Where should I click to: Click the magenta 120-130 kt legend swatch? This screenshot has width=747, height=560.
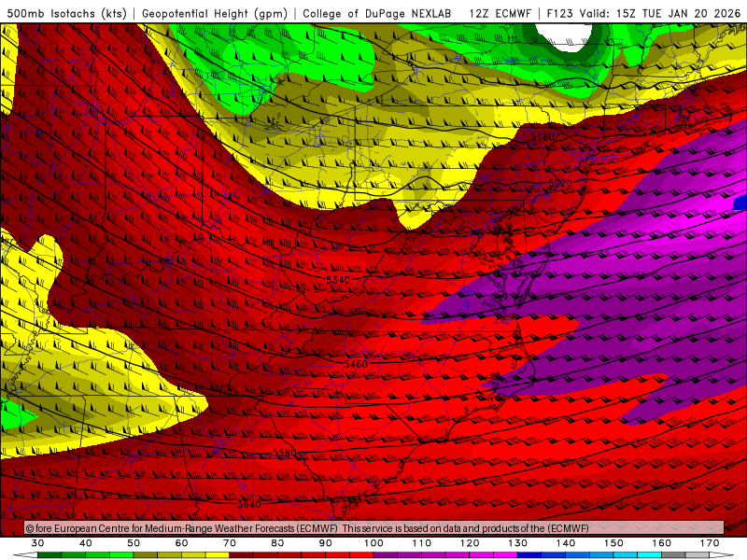pos(494,555)
